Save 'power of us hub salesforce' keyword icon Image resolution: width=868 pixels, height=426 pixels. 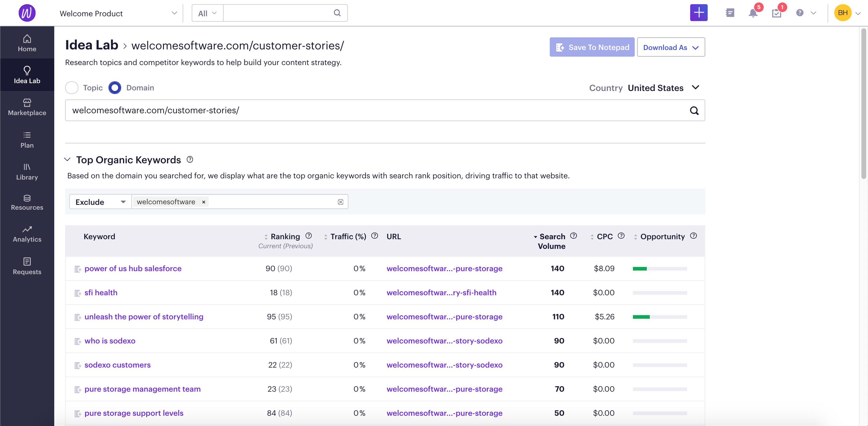[x=77, y=269]
